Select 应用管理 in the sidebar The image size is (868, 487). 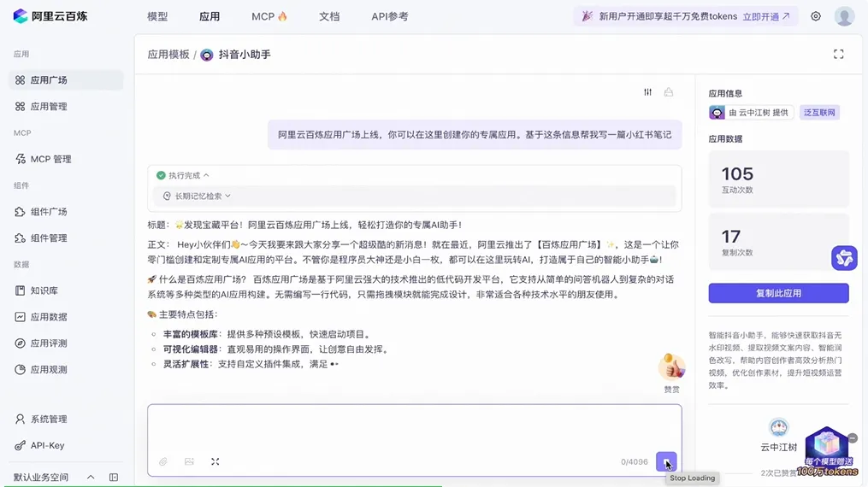point(66,106)
